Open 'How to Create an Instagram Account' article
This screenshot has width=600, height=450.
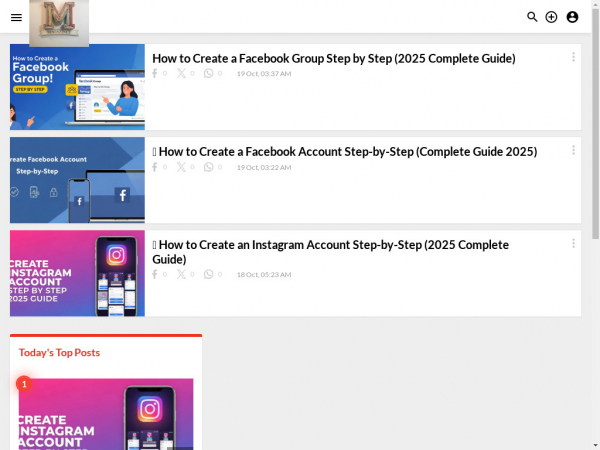[x=331, y=252]
